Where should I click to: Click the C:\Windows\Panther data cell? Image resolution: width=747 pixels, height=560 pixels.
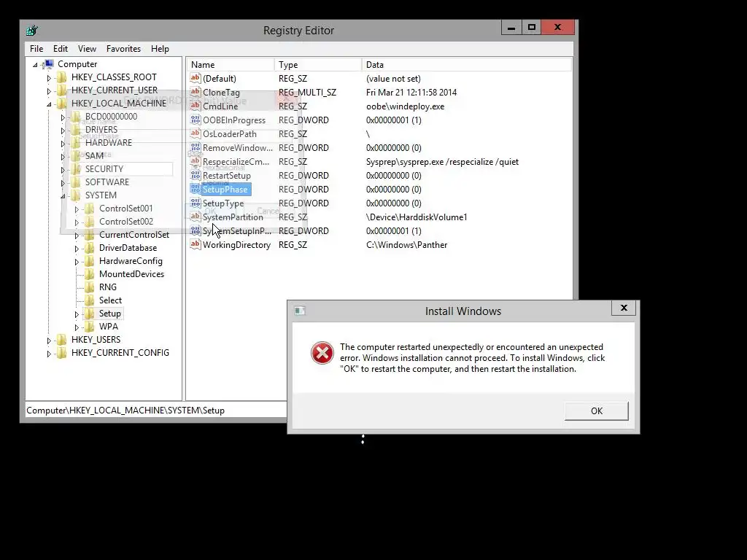click(x=406, y=245)
